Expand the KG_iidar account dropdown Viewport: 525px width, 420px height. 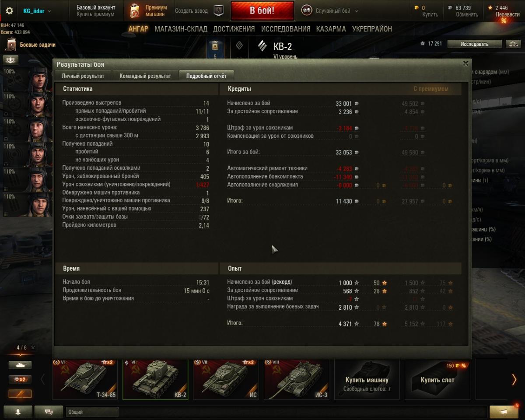tap(37, 11)
